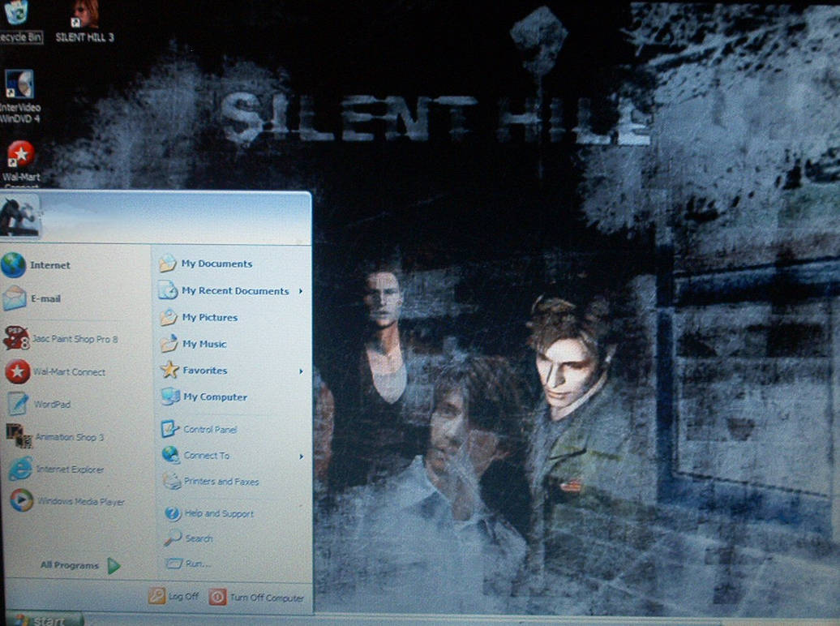Click the "My Recent Documents" text label
The height and width of the screenshot is (626, 840).
pyautogui.click(x=235, y=290)
